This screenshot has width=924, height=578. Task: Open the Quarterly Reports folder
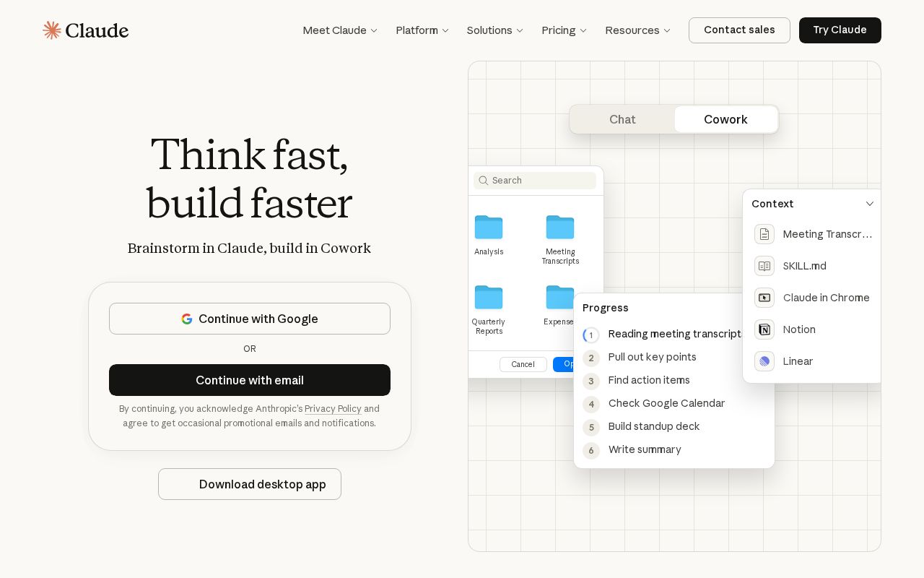click(489, 297)
